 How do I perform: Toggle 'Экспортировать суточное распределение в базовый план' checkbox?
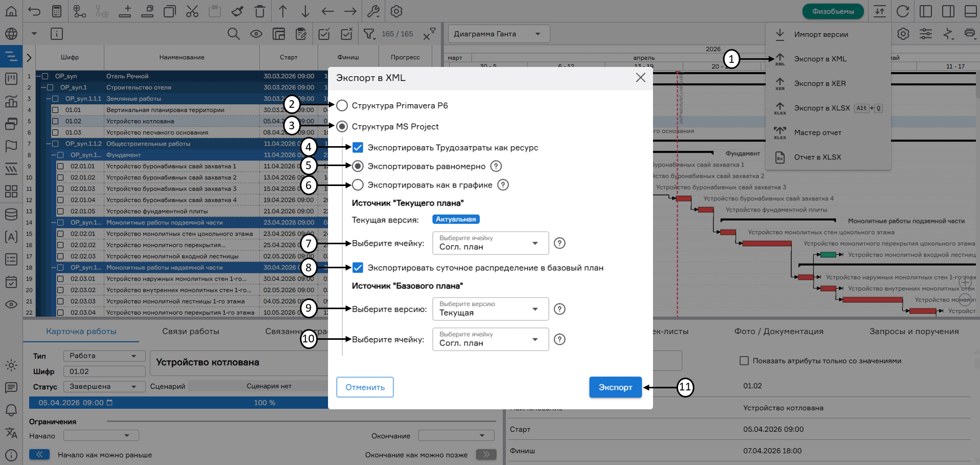coord(358,268)
